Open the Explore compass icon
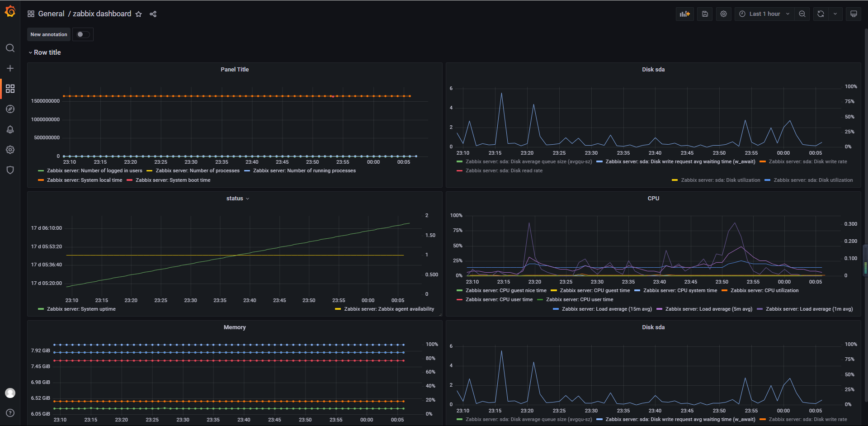 (x=10, y=109)
